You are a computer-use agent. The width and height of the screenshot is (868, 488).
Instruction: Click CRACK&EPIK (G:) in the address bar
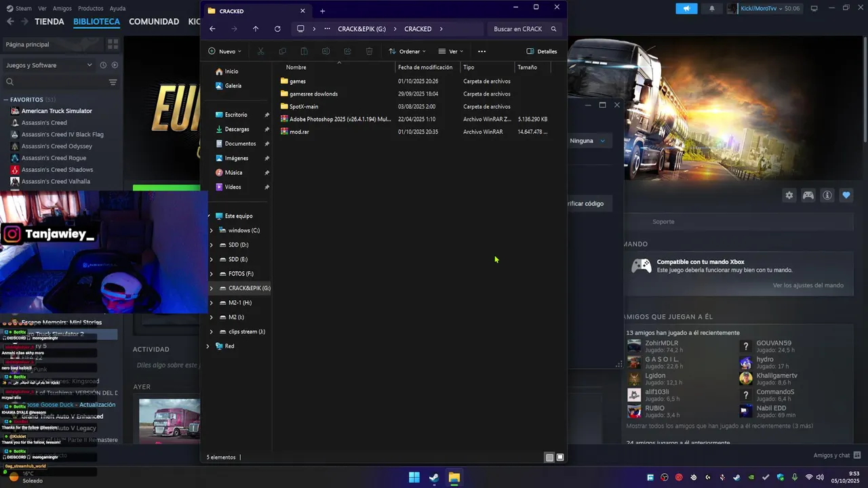tap(361, 29)
